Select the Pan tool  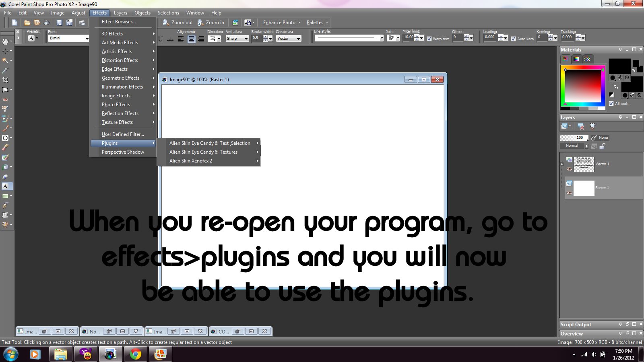(6, 42)
